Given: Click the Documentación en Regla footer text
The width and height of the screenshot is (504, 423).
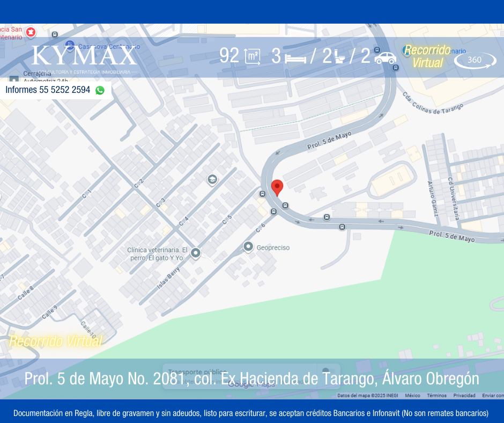Looking at the screenshot, I should point(251,413).
